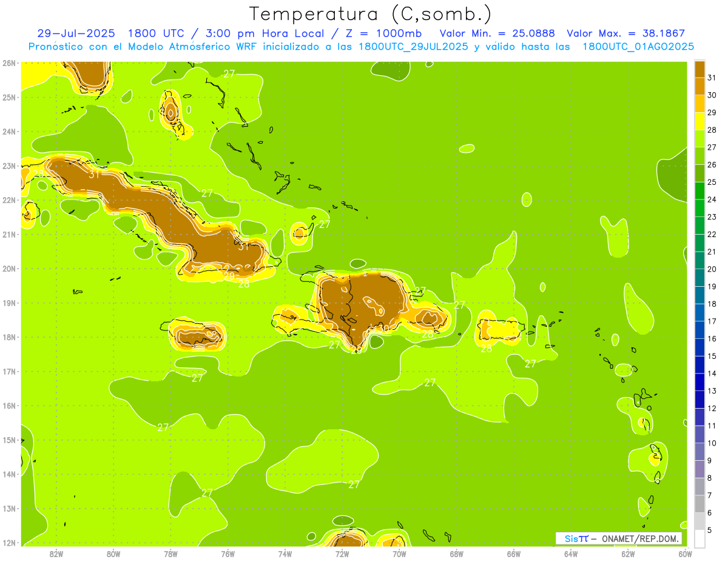The width and height of the screenshot is (728, 562).
Task: Click the "72W" longitude label
Action: pyautogui.click(x=342, y=554)
